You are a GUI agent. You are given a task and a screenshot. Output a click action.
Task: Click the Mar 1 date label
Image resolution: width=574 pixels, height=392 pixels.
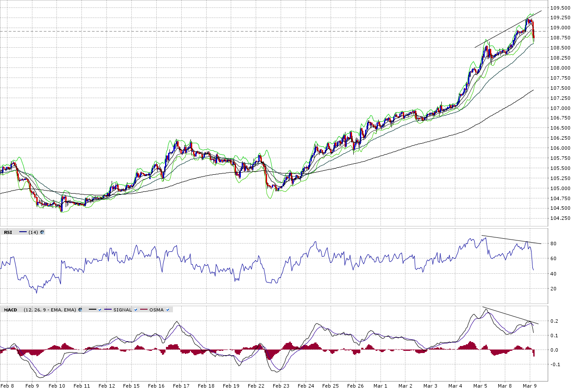(x=380, y=386)
